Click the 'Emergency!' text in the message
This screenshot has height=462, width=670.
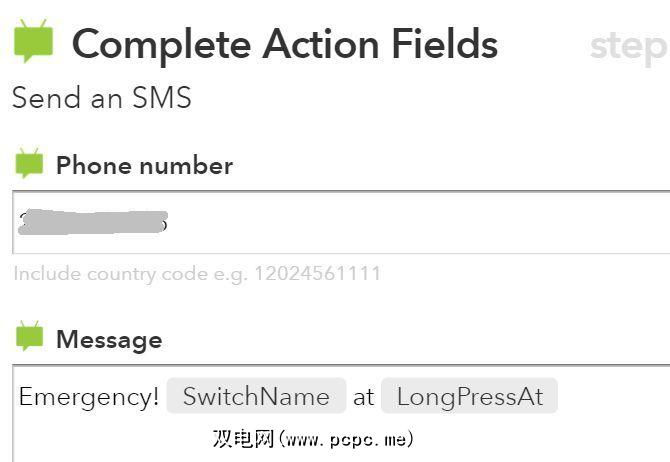89,396
